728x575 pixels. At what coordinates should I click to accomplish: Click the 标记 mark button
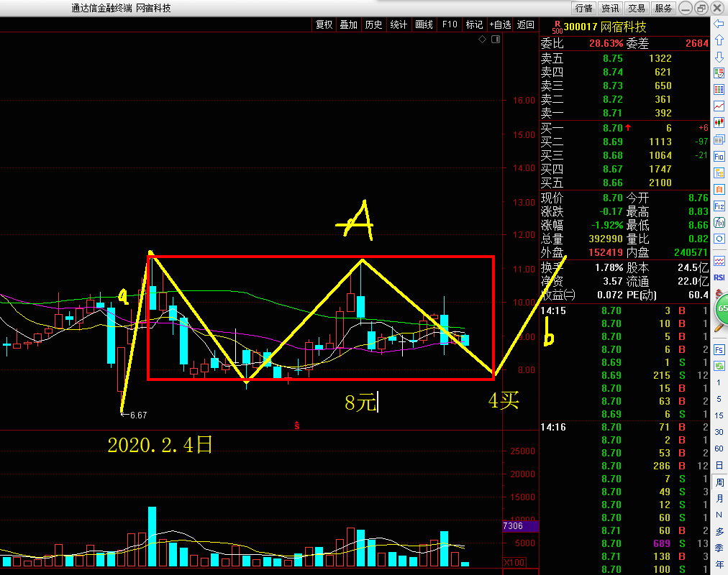coord(475,24)
